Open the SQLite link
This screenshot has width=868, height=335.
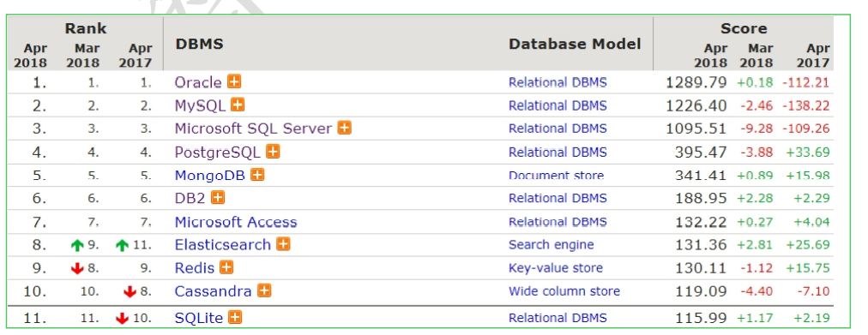point(199,318)
